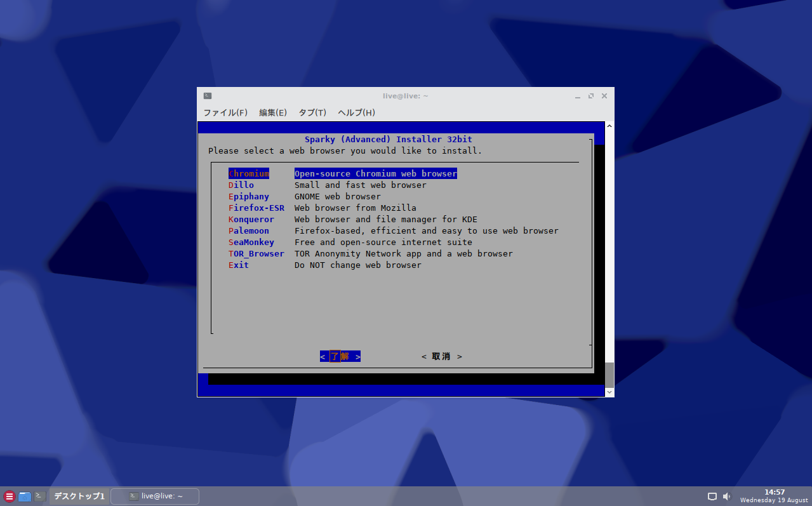Open the ファイル(F) menu
Image resolution: width=812 pixels, height=506 pixels.
coord(225,112)
